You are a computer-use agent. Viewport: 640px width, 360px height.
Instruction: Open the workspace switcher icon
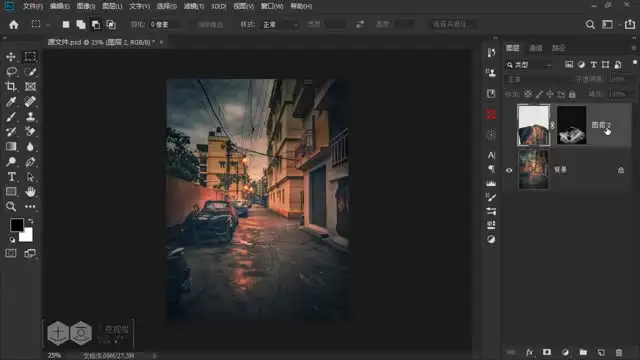[608, 24]
